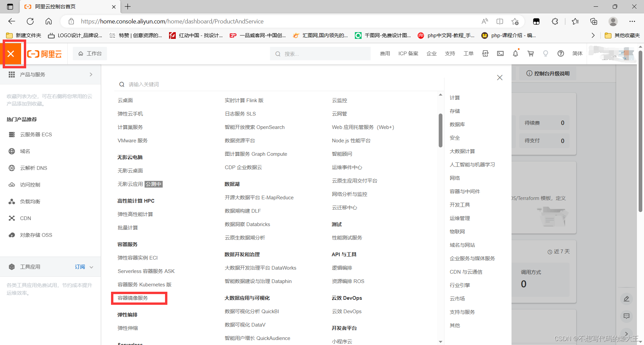Click the 云解析 DNS icon
The height and width of the screenshot is (345, 644).
(12, 168)
